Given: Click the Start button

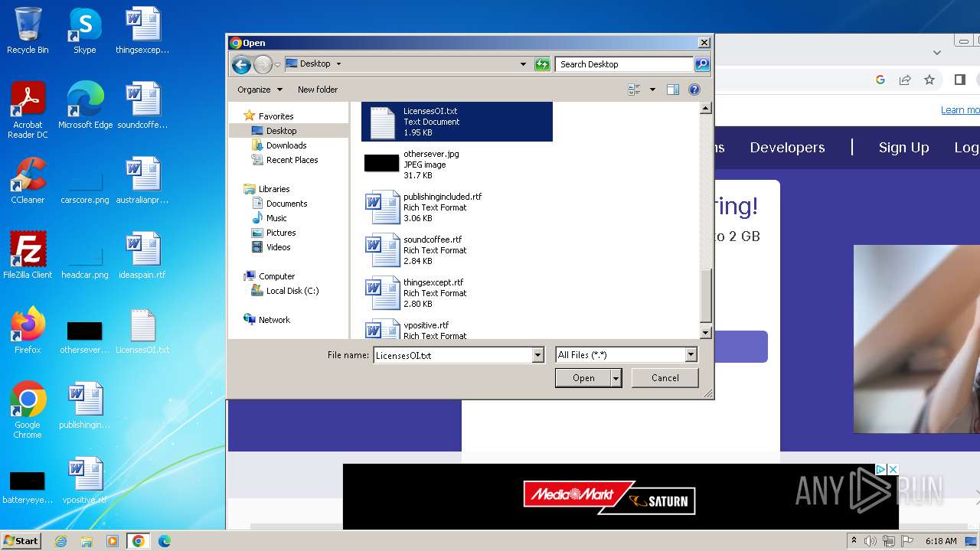Looking at the screenshot, I should [21, 541].
